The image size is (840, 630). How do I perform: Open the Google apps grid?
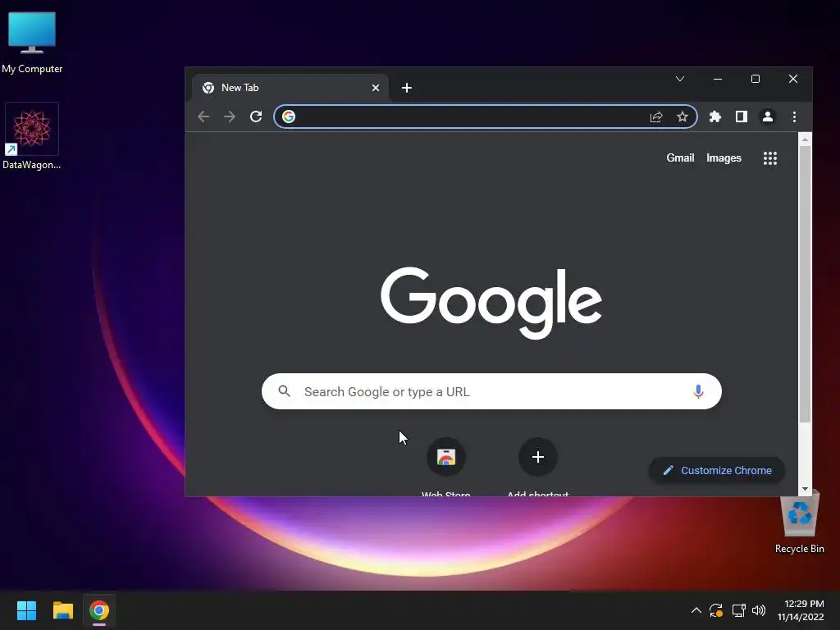click(x=769, y=158)
